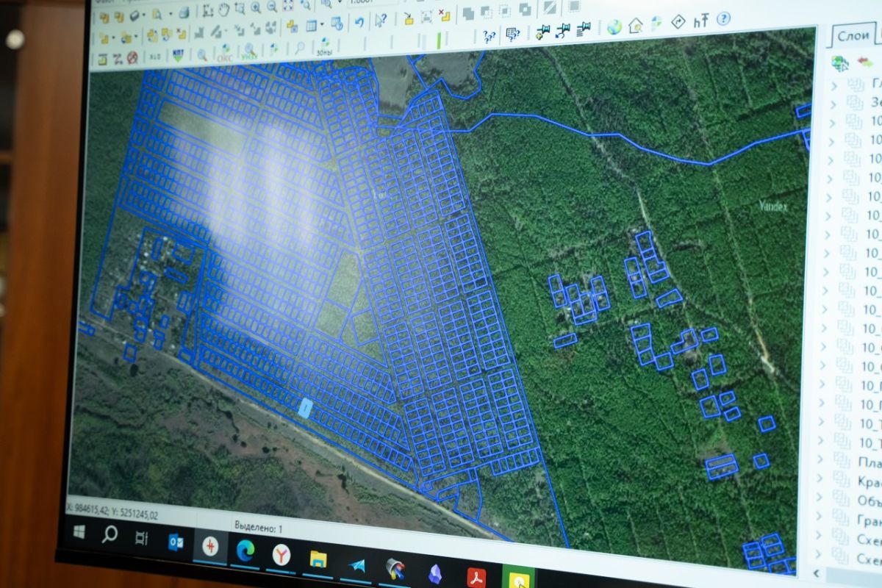882x588 pixels.
Task: Switch to the Слои tab
Action: pyautogui.click(x=853, y=37)
